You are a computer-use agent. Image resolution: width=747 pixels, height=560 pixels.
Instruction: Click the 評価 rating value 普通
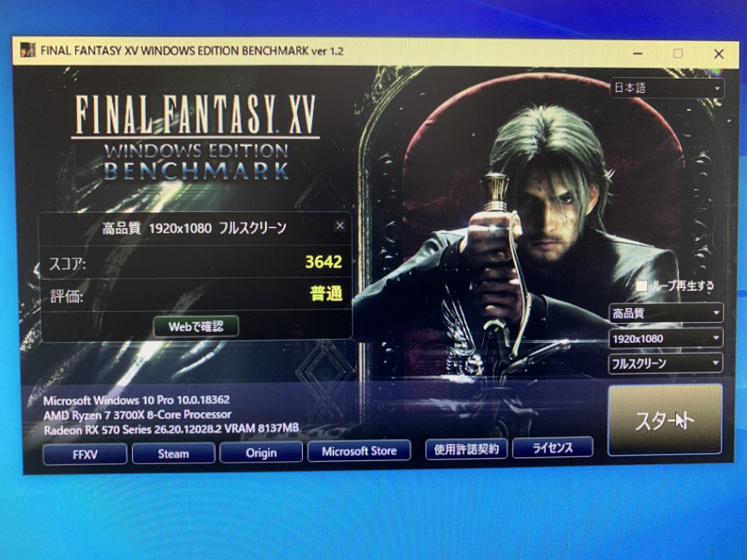[x=326, y=293]
